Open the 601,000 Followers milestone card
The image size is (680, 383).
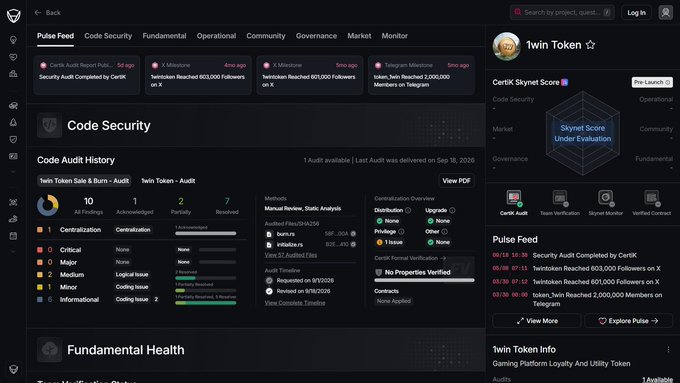click(310, 75)
